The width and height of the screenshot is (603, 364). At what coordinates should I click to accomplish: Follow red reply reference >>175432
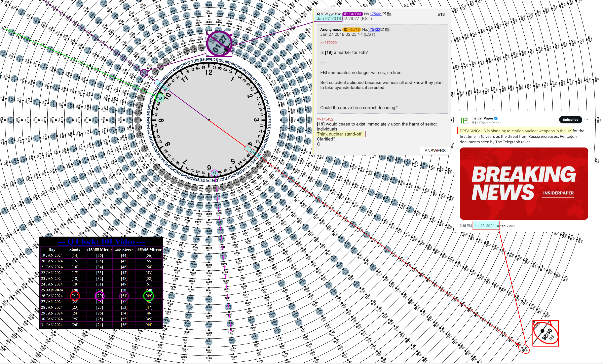tap(325, 119)
